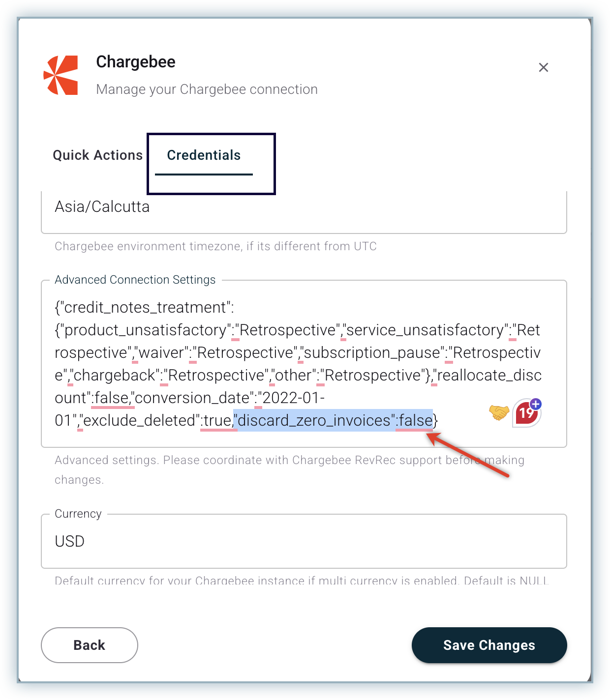Image resolution: width=610 pixels, height=700 pixels.
Task: Click the blue plus badge on the 19 icon
Action: click(536, 404)
